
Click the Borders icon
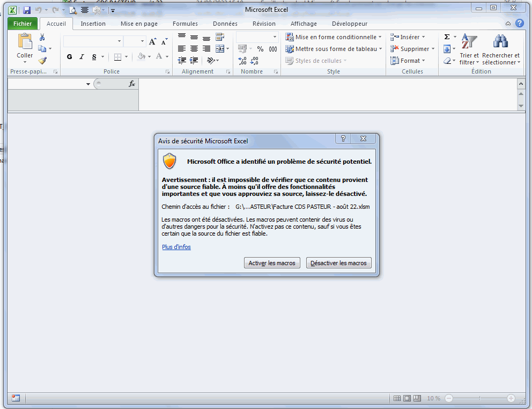[x=118, y=57]
